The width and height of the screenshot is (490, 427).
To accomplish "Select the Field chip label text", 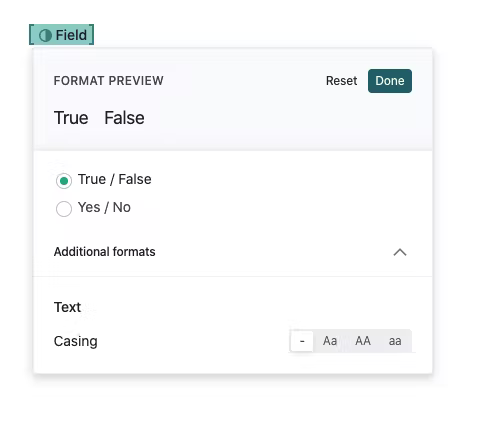I will pos(71,35).
